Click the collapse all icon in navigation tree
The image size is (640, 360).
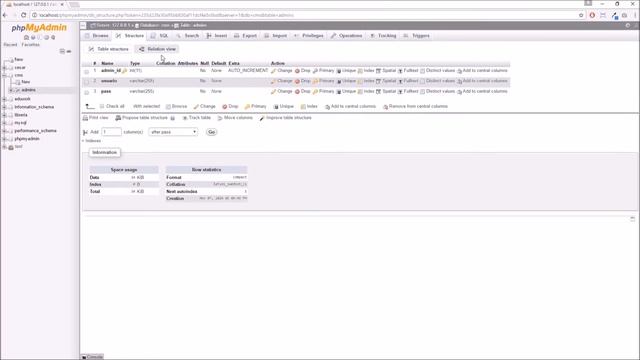tap(62, 51)
